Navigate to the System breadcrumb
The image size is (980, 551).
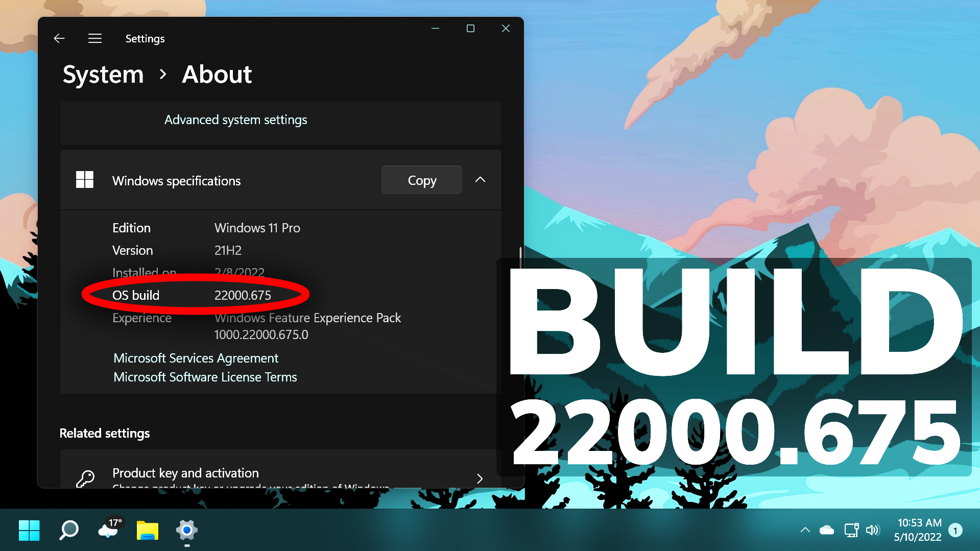(103, 75)
